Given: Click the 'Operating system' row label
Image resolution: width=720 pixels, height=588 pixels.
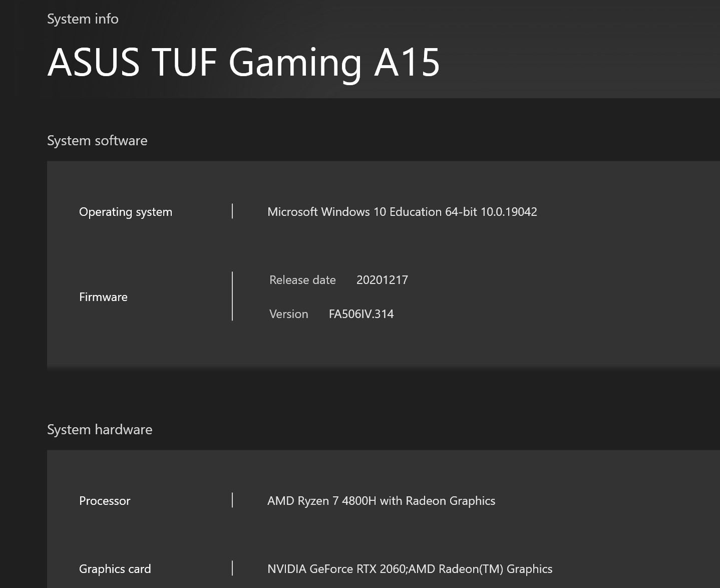Looking at the screenshot, I should point(126,212).
